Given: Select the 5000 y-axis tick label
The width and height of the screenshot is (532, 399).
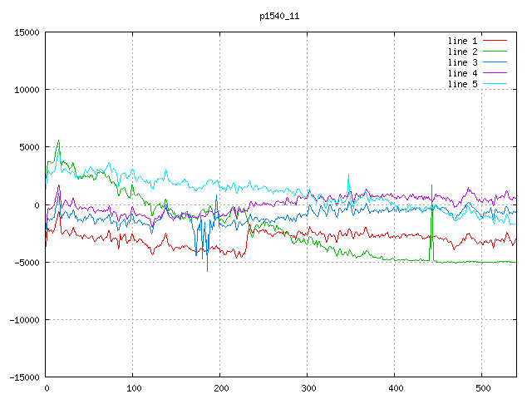Looking at the screenshot, I should point(29,147).
